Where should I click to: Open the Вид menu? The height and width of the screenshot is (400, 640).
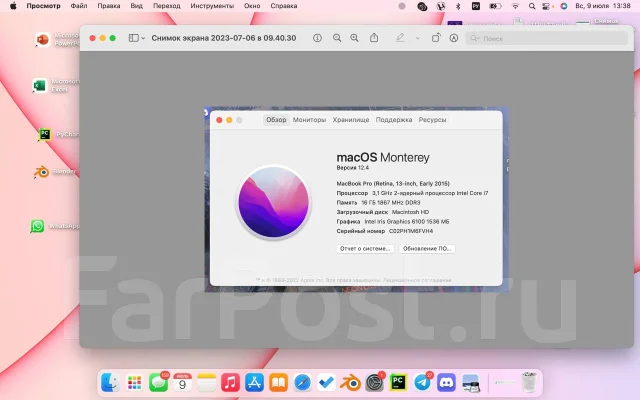[136, 6]
